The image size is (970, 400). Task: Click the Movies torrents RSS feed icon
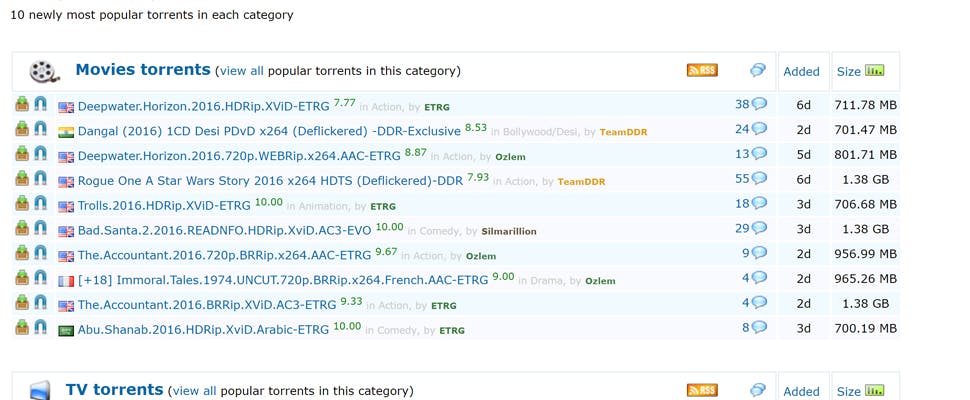tap(701, 70)
